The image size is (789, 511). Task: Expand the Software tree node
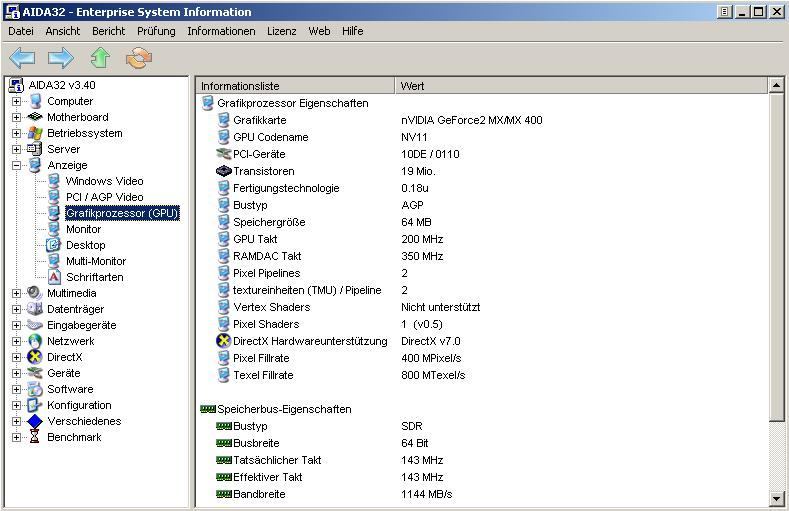pyautogui.click(x=17, y=389)
